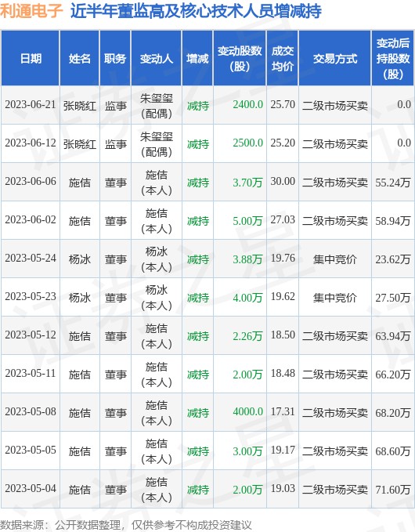Click holding value 23.62万
This screenshot has width=415, height=532.
coord(393,259)
